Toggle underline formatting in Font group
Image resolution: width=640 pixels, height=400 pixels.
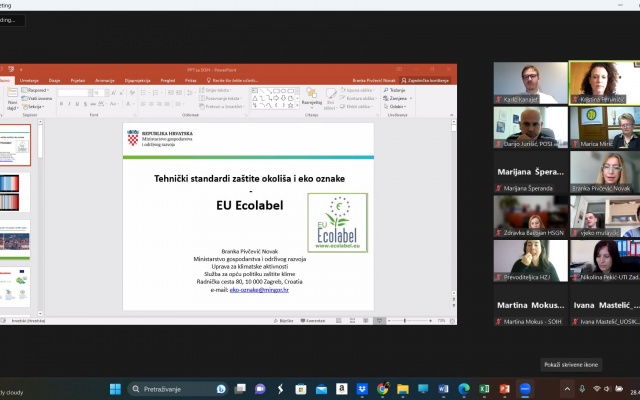pos(78,103)
